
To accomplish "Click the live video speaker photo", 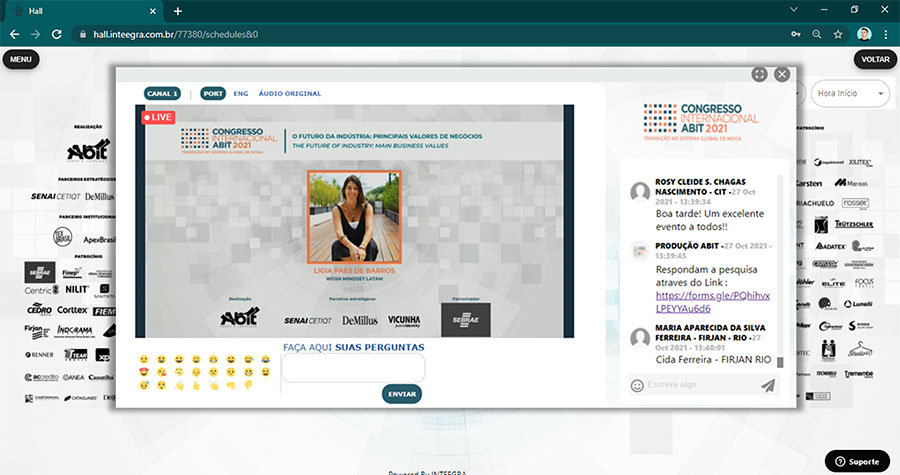I will [354, 217].
